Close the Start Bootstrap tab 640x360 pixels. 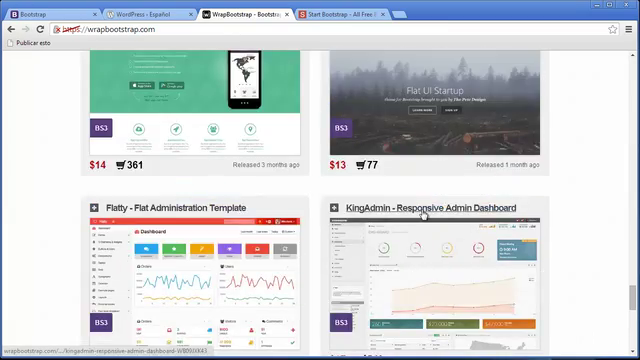click(x=383, y=14)
